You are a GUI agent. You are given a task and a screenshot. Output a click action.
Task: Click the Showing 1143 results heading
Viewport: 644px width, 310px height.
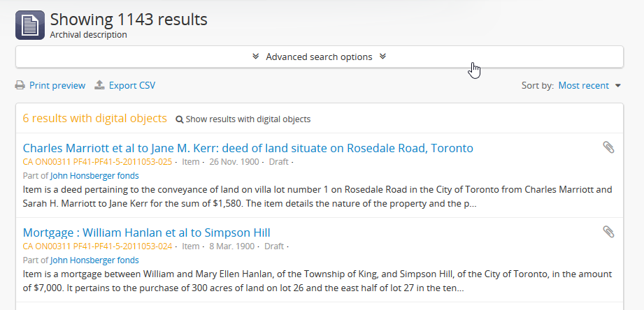(129, 20)
